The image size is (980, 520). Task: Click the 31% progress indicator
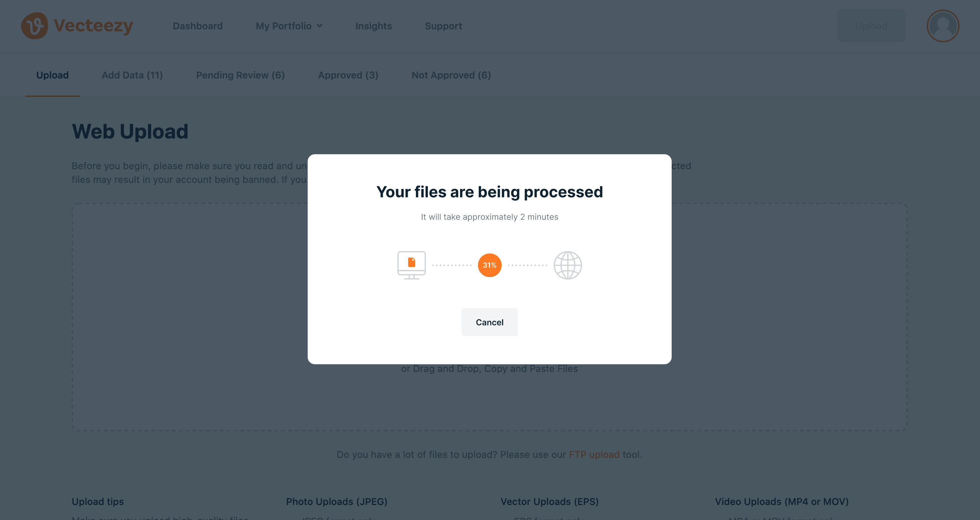point(490,265)
